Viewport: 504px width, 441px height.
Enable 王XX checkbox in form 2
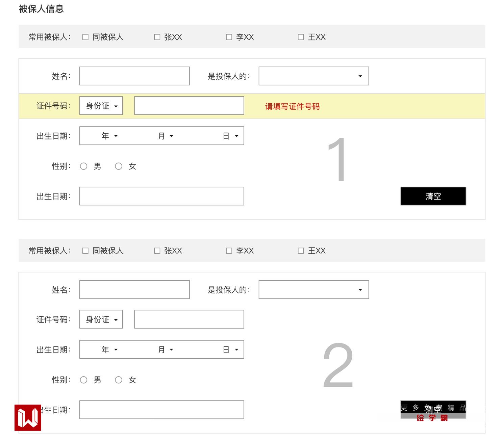[301, 251]
